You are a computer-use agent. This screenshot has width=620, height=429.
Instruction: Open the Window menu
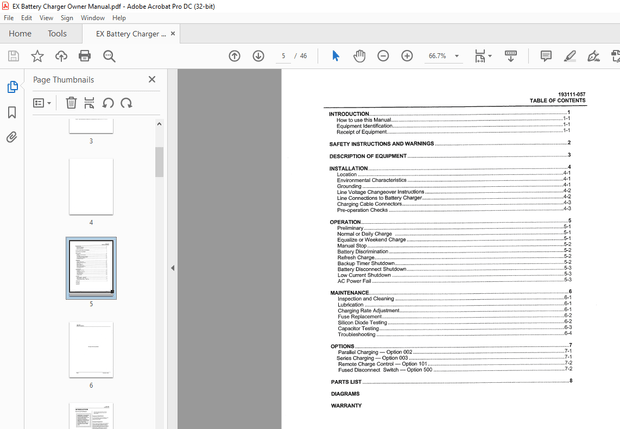pos(92,18)
